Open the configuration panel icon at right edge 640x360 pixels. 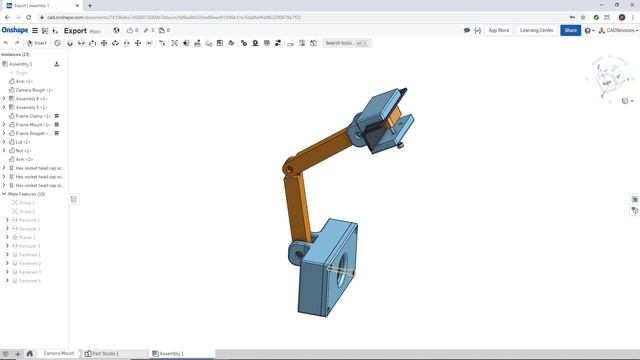tap(635, 199)
